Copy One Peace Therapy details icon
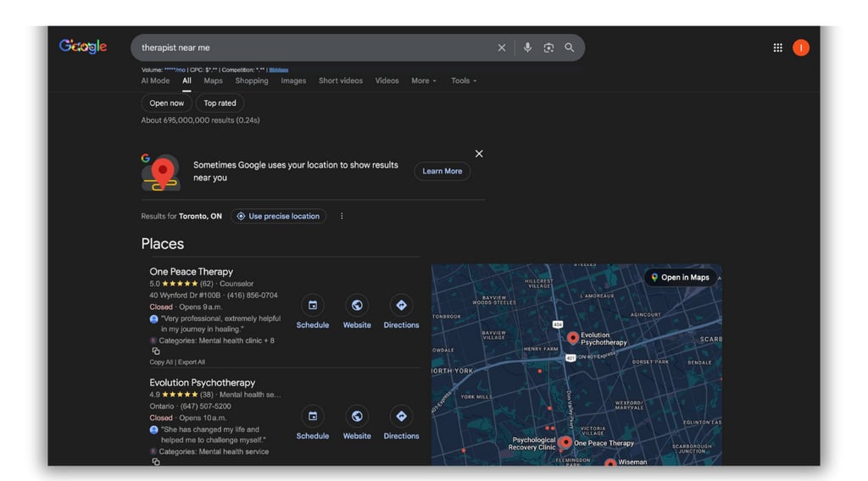Screen dimensions: 868x481 156,351
